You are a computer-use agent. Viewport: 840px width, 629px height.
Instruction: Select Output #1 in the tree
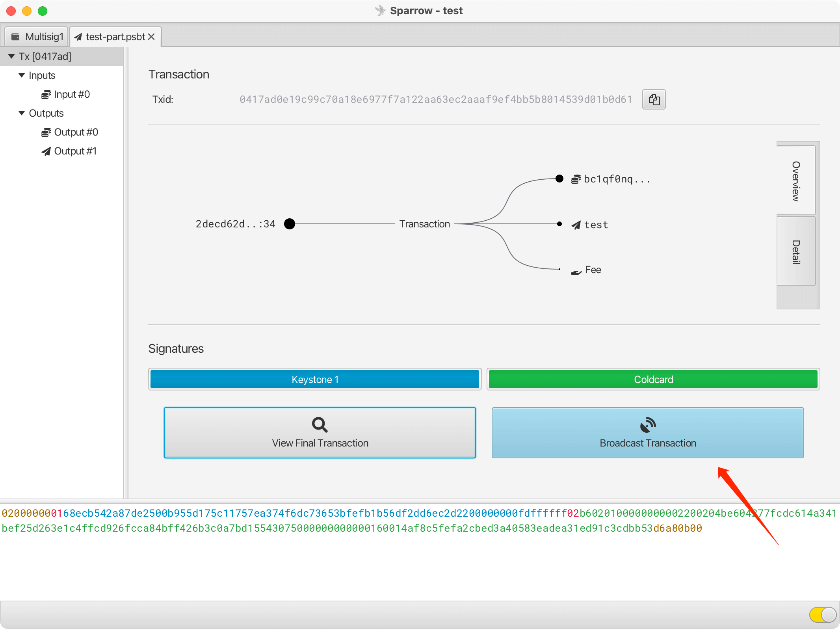pos(75,151)
